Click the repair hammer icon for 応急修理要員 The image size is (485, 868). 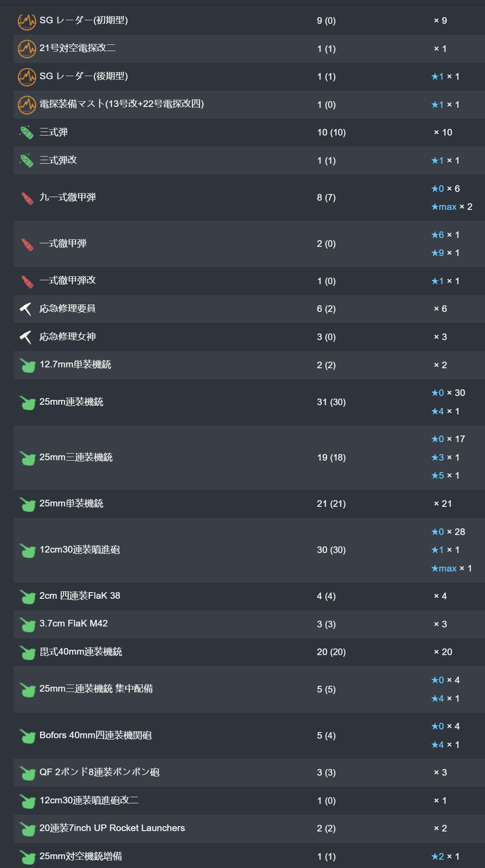click(26, 309)
